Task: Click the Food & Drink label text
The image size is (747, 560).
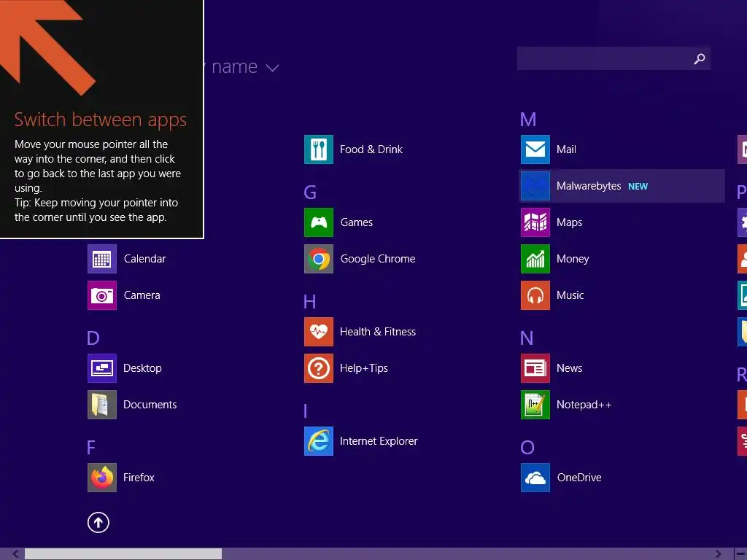Action: (x=371, y=149)
